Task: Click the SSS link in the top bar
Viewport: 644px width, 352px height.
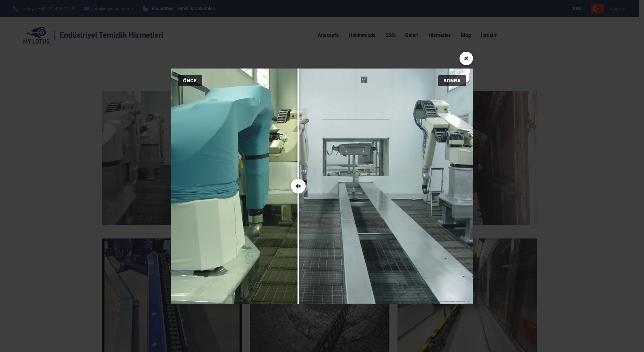Action: pyautogui.click(x=577, y=9)
